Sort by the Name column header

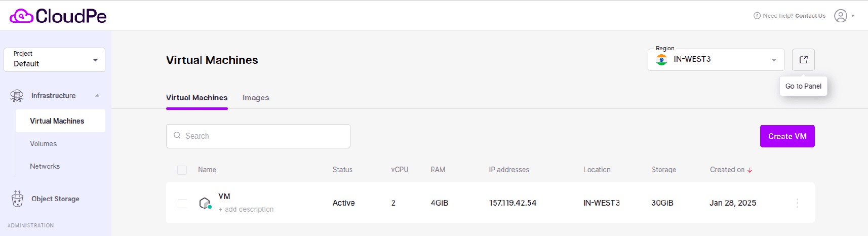tap(207, 170)
